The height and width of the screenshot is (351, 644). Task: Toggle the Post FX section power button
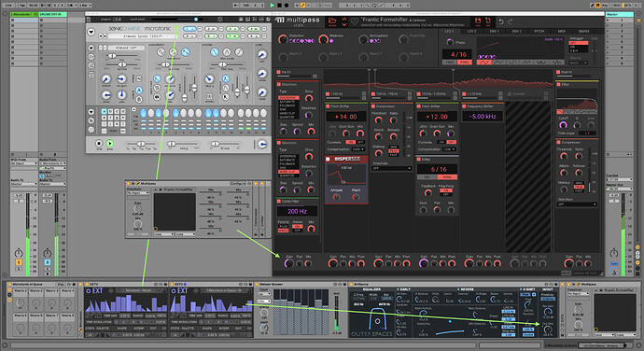pos(558,72)
